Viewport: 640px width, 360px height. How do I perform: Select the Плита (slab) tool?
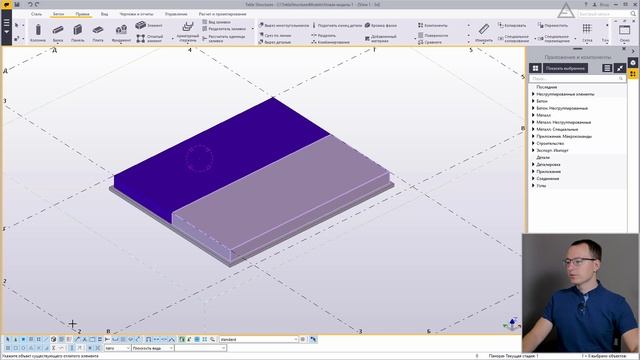point(98,33)
